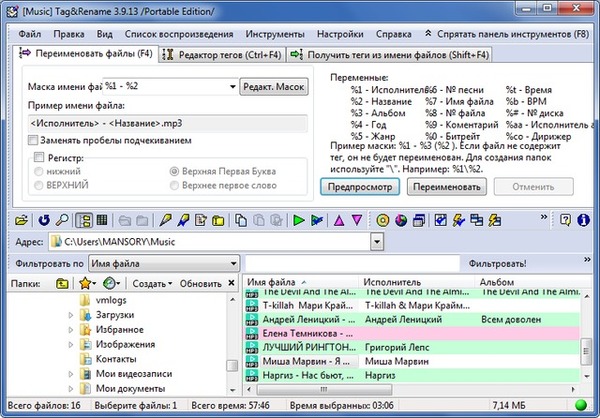
Task: Click the refresh arrow toolbar icon
Action: pos(44,220)
